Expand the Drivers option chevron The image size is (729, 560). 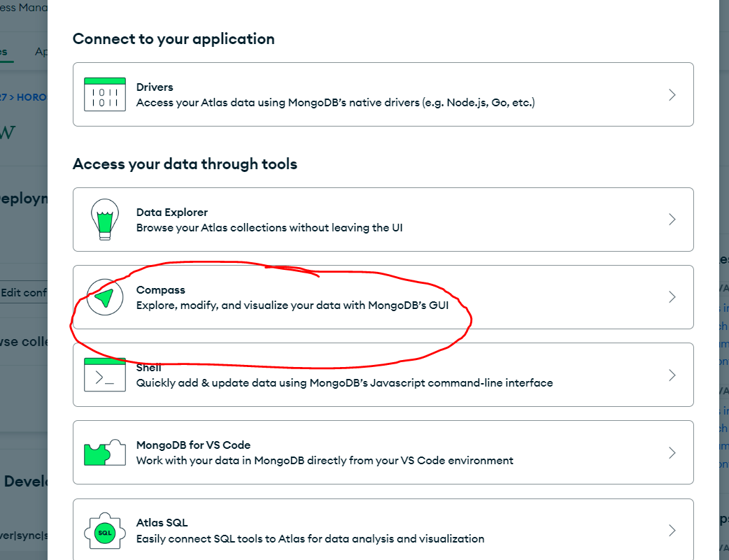(x=672, y=95)
